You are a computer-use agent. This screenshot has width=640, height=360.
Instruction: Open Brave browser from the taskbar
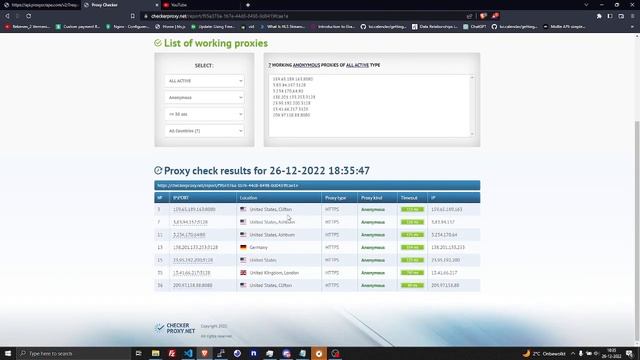[x=204, y=353]
